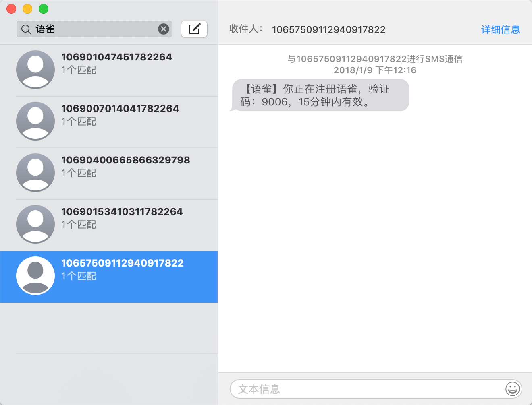Select the conversation 10690153410311782264

(109, 225)
